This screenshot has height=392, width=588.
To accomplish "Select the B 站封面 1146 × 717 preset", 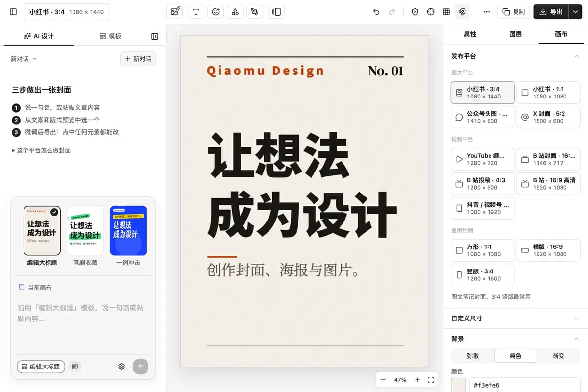I will 549,159.
